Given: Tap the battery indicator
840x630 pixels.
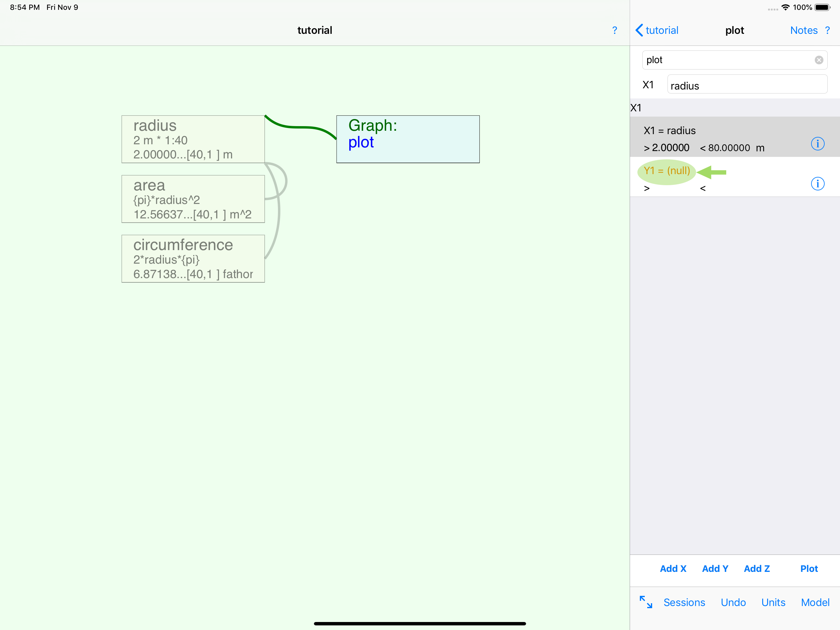Looking at the screenshot, I should coord(822,7).
